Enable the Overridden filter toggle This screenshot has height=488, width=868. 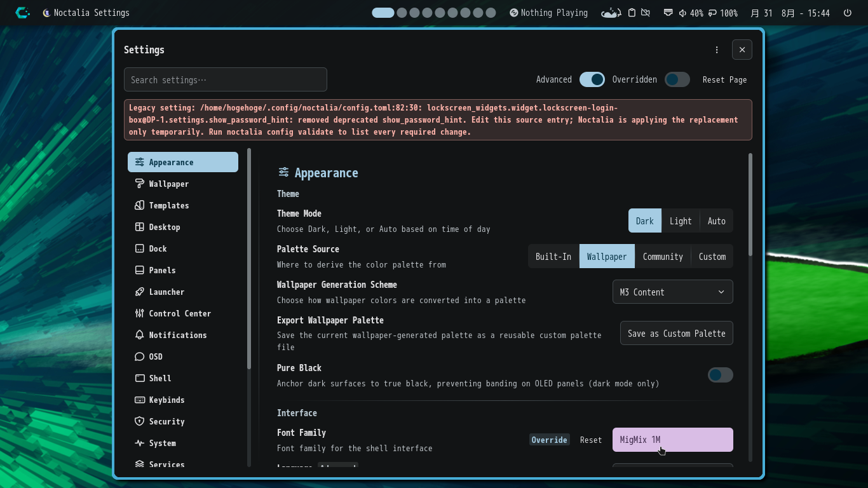677,79
